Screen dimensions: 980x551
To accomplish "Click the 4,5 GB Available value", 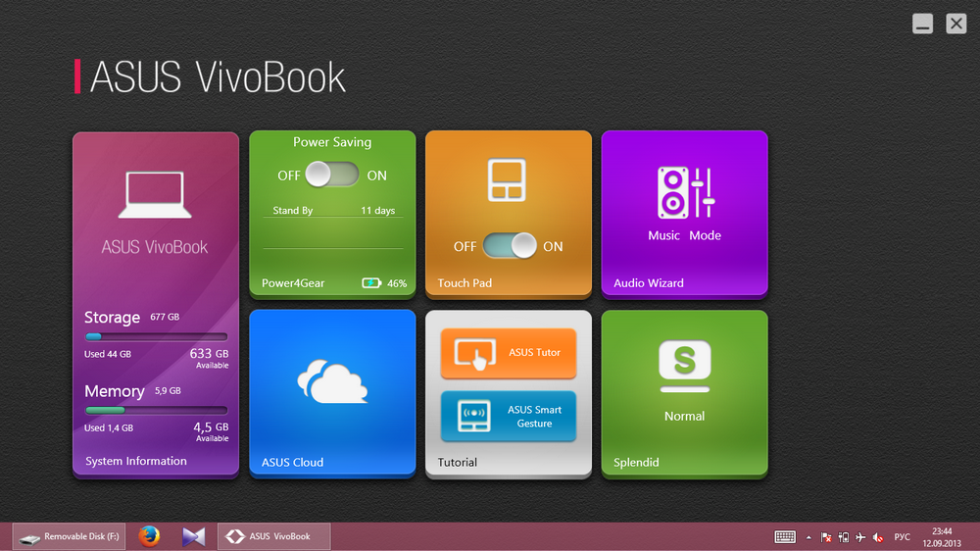I will (x=211, y=431).
